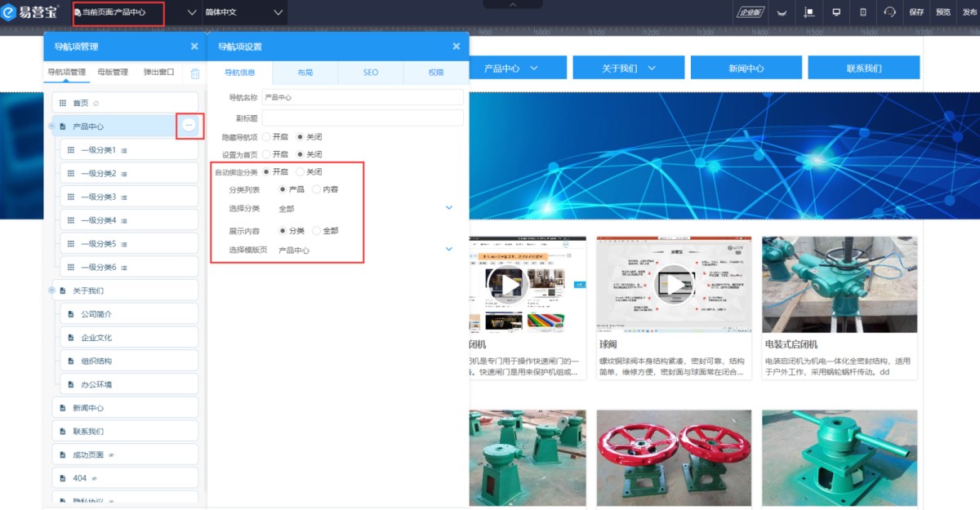Select 关闭 for 自动绑定分类
Image resolution: width=980 pixels, height=510 pixels.
[x=301, y=172]
